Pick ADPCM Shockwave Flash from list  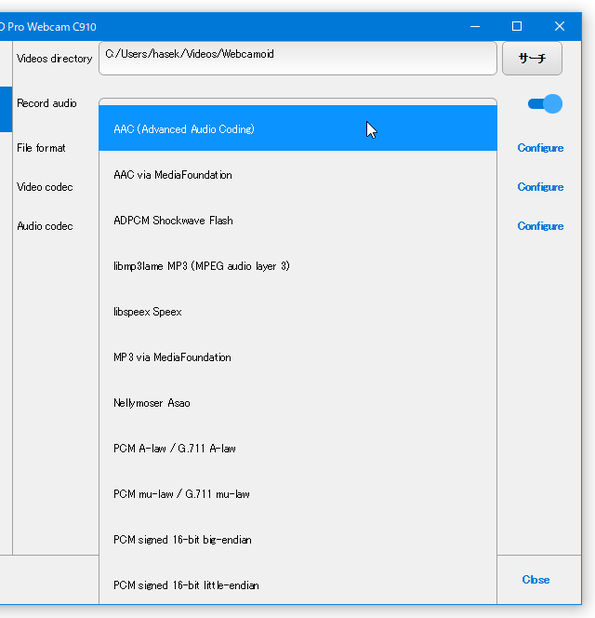pyautogui.click(x=298, y=220)
